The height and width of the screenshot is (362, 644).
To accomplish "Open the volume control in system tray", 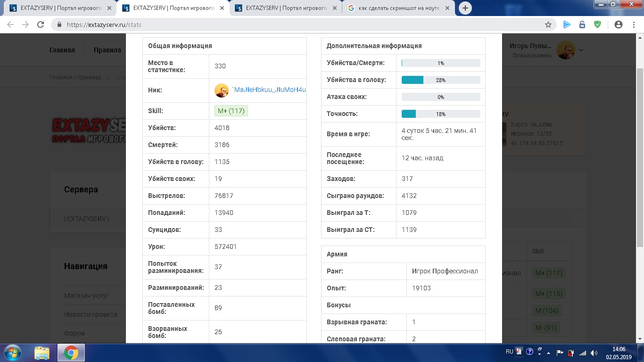I will 594,353.
